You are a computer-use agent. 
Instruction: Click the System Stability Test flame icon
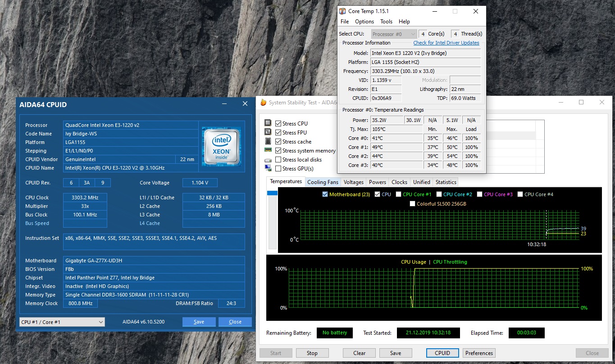coord(264,103)
